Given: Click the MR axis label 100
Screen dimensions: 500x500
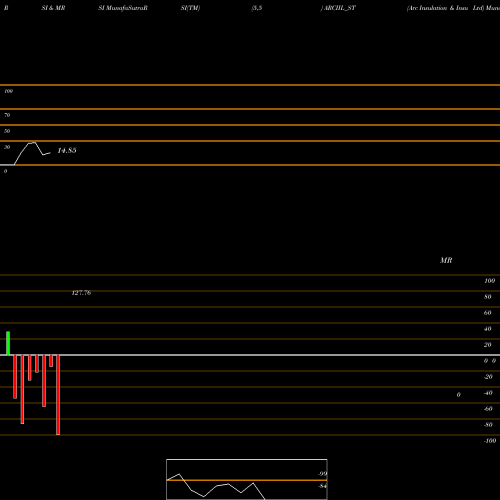Looking at the screenshot, I should pos(490,281).
